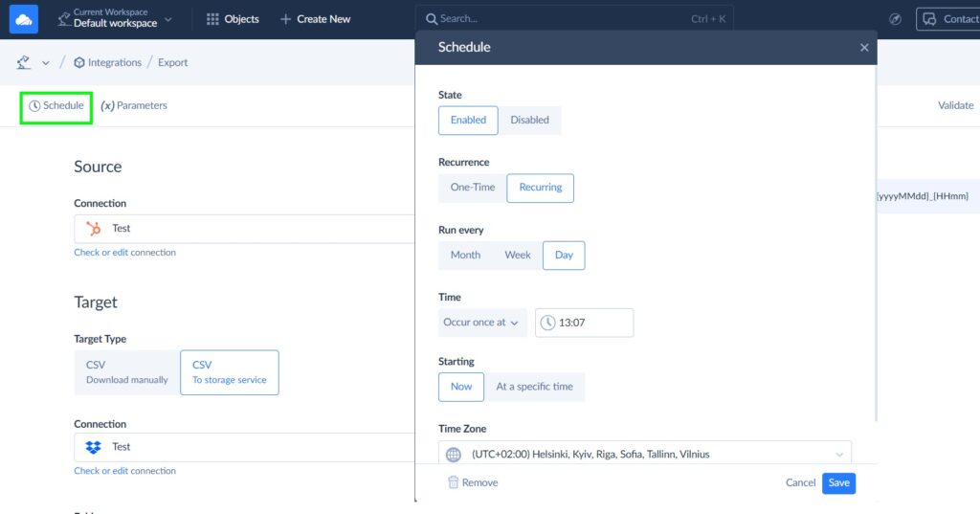This screenshot has width=980, height=514.
Task: Set State to Enabled
Action: click(468, 120)
